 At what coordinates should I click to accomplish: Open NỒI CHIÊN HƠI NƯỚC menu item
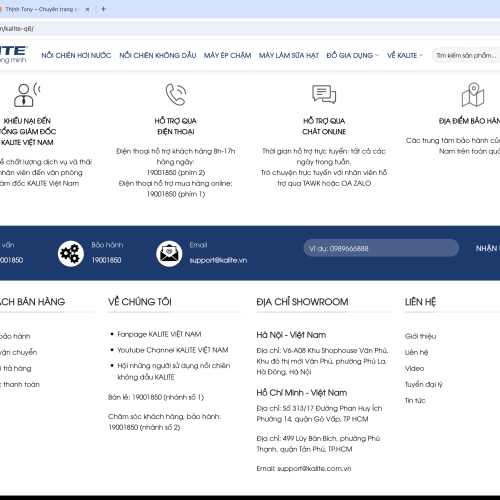pyautogui.click(x=76, y=55)
